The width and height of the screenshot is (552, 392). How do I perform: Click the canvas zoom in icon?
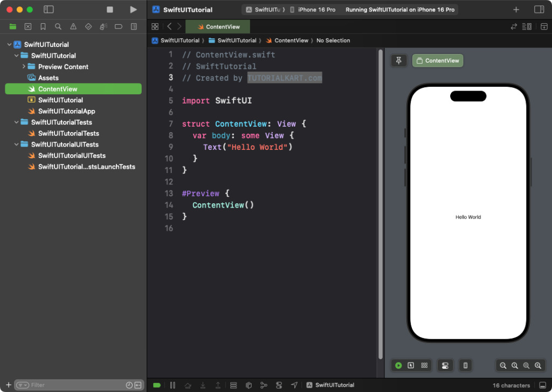point(538,366)
